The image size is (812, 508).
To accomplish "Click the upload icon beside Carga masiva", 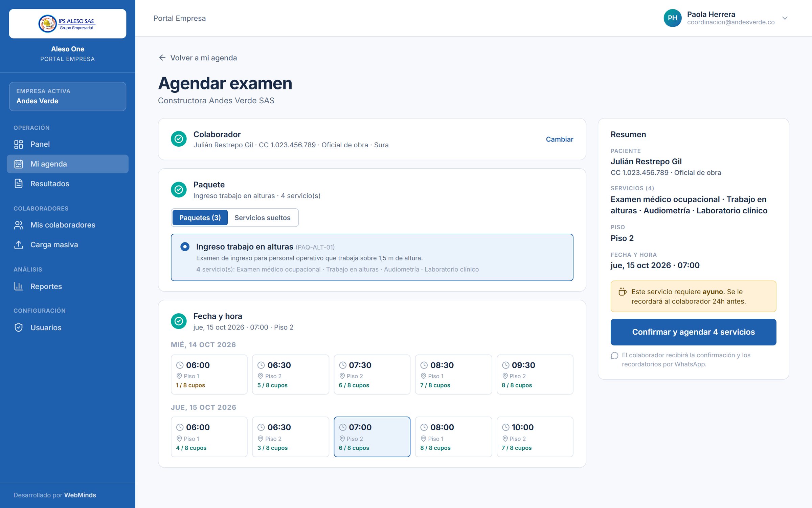I will tap(19, 245).
